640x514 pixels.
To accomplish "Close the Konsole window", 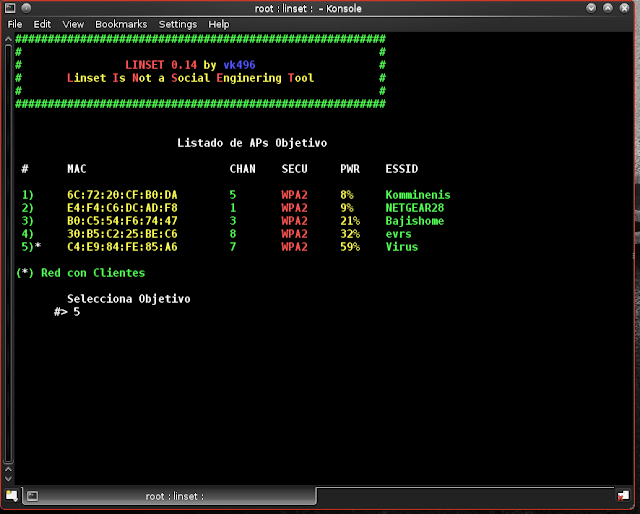I will 628,8.
